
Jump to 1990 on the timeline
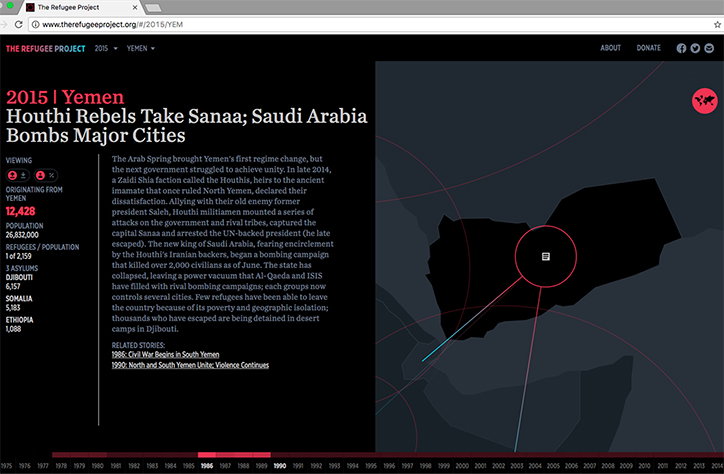tap(280, 466)
